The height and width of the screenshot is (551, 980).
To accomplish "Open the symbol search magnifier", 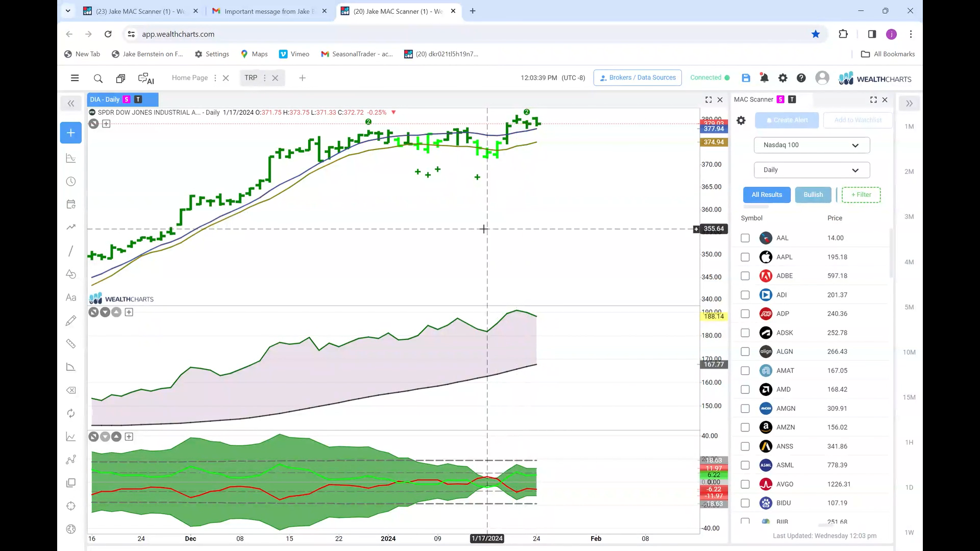I will tap(98, 79).
